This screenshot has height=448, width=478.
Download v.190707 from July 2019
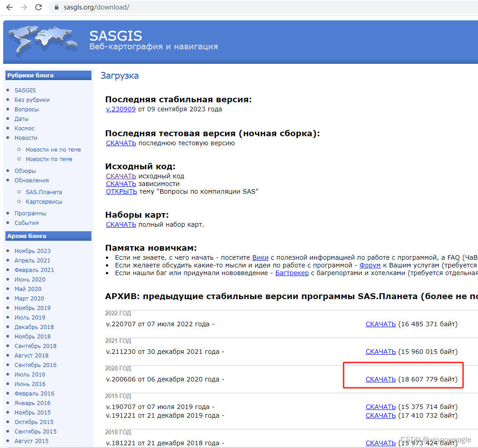(x=381, y=407)
